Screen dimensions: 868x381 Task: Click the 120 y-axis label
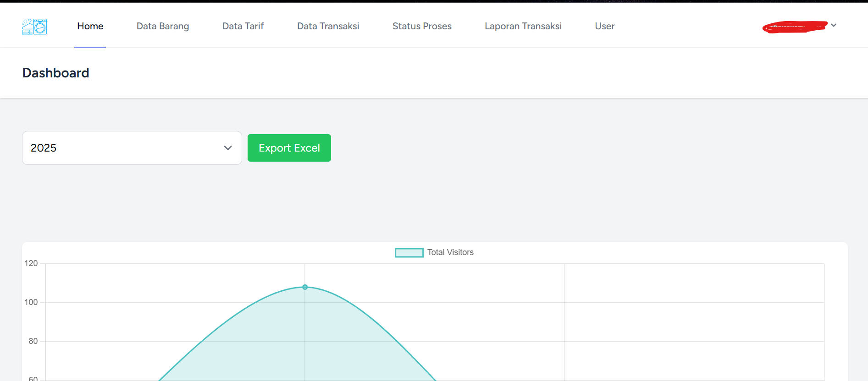pyautogui.click(x=31, y=263)
